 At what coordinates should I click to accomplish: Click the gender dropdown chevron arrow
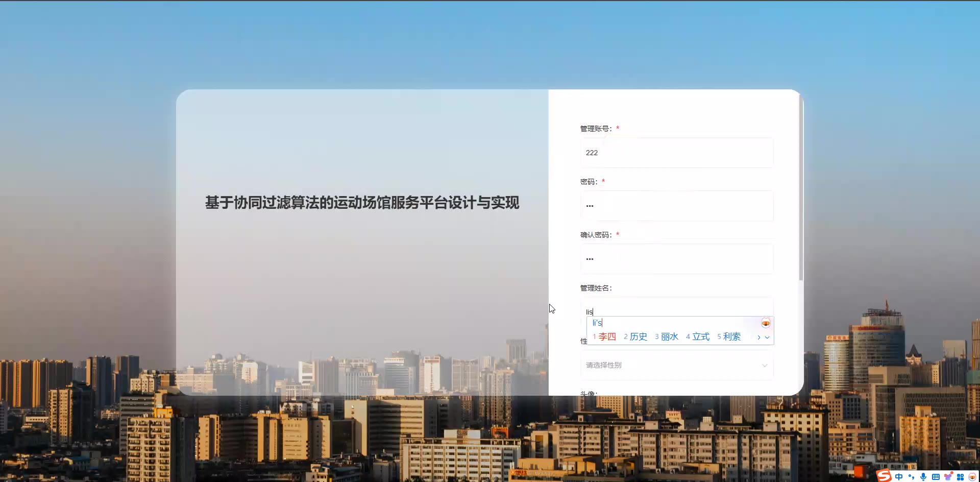point(765,366)
